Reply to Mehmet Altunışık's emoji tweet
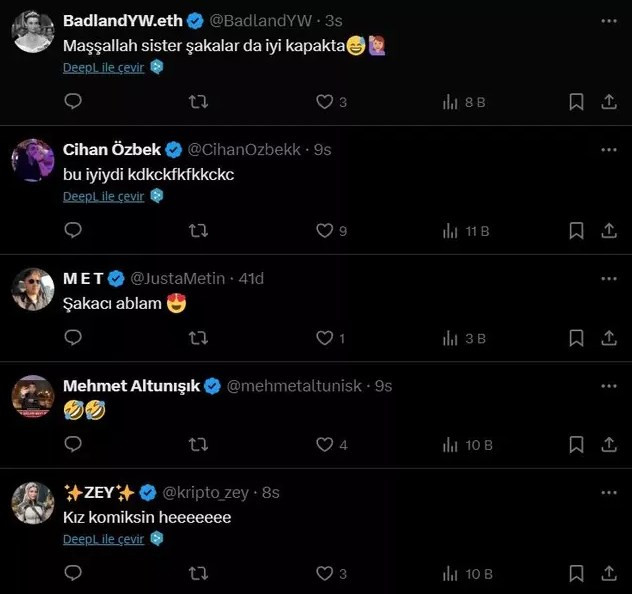 tap(73, 445)
